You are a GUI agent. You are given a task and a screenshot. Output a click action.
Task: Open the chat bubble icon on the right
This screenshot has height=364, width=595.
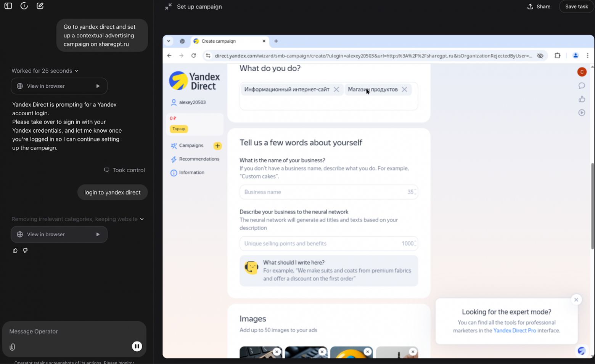582,86
